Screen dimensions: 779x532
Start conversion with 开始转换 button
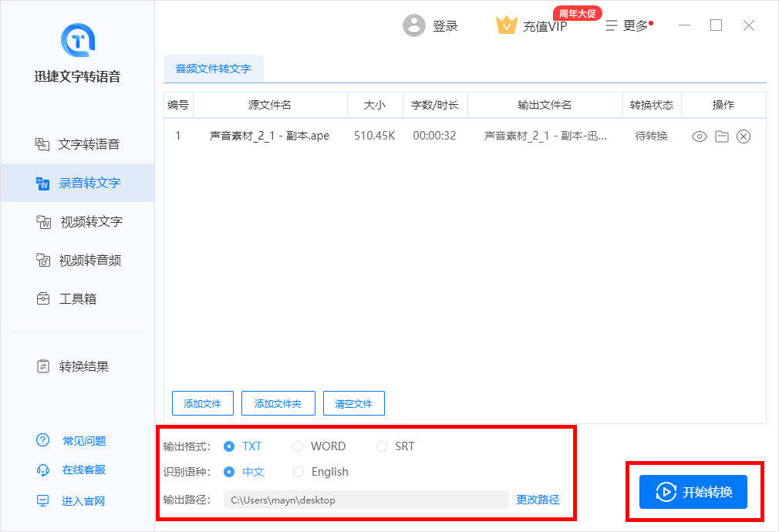click(693, 492)
